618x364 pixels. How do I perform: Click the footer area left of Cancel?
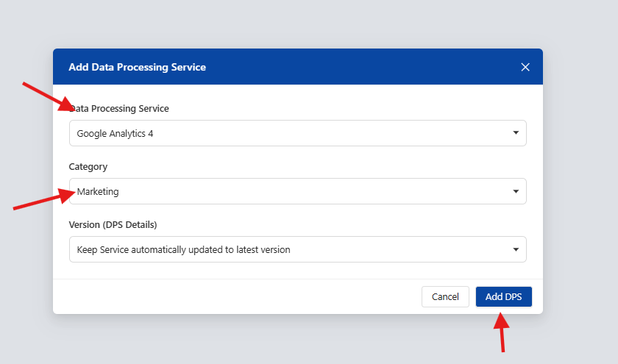pos(236,296)
